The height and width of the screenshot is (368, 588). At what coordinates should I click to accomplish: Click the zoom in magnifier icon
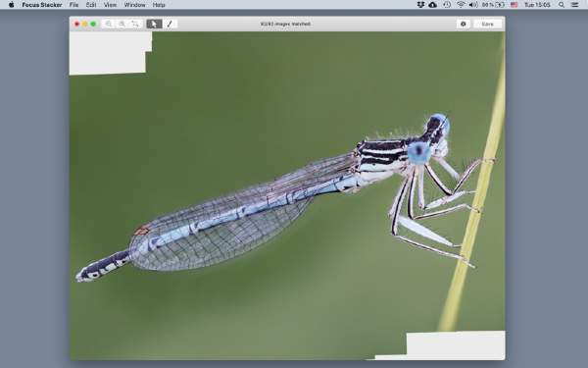122,24
